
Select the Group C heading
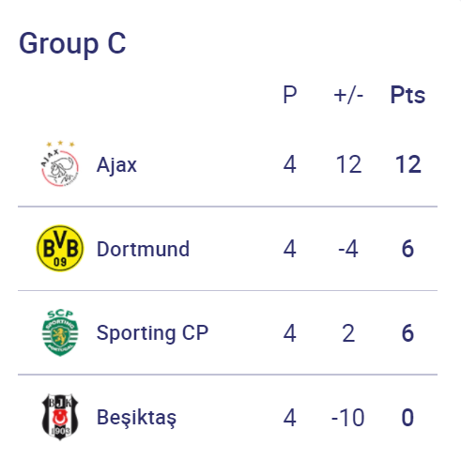[x=72, y=44]
